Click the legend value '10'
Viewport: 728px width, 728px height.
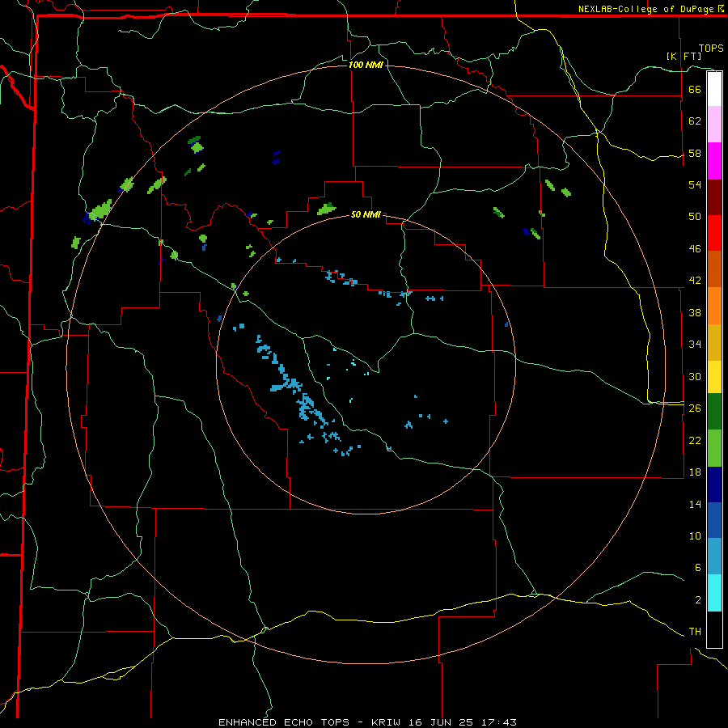[x=695, y=535]
